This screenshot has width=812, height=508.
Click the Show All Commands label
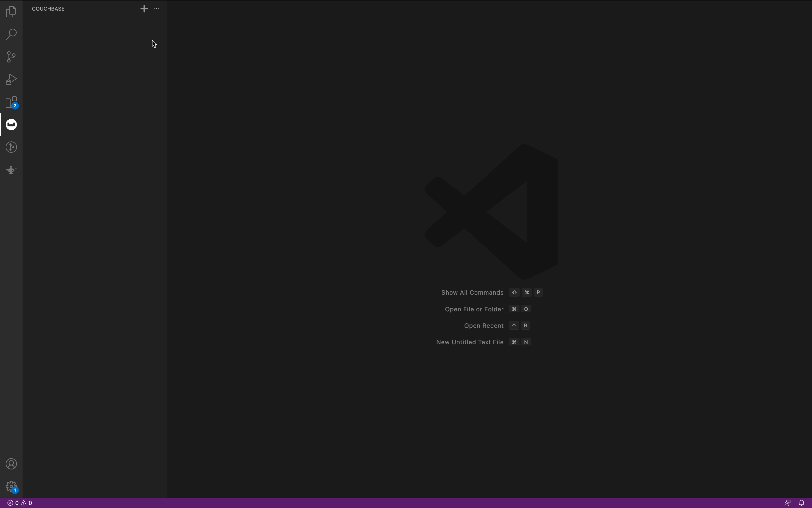click(472, 293)
